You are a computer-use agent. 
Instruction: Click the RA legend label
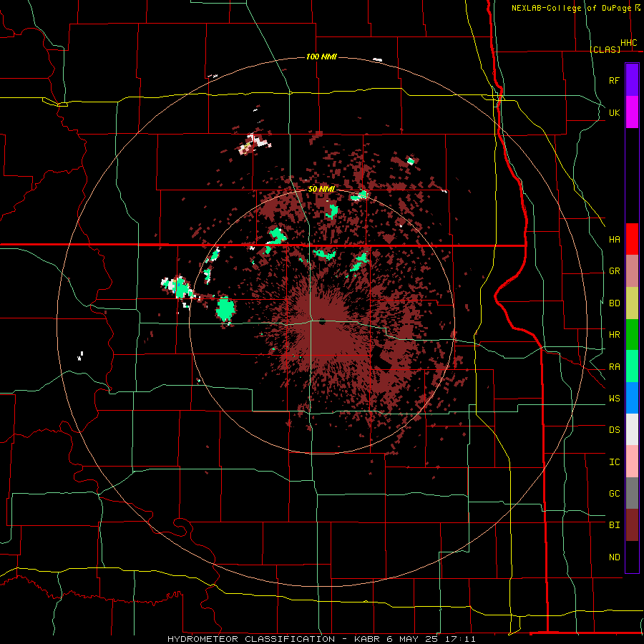point(614,367)
